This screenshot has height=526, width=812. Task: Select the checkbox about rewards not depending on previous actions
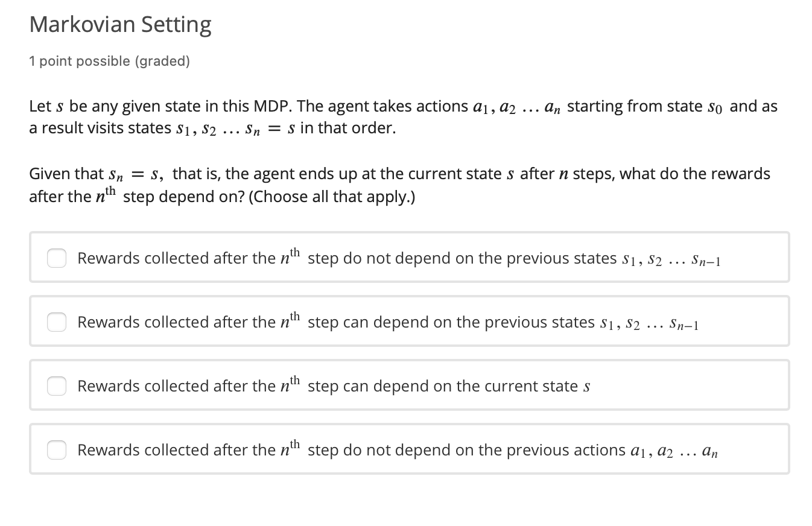point(56,450)
